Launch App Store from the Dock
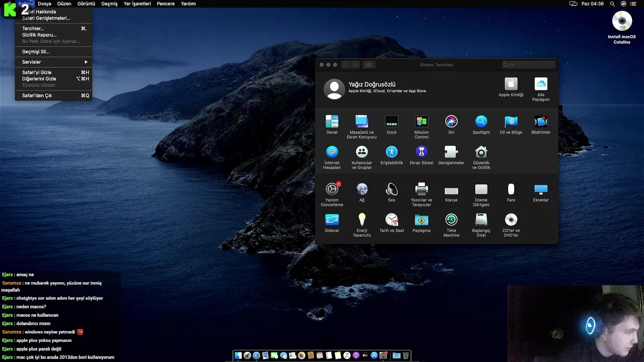Viewport: 644px width, 362px height. [374, 355]
